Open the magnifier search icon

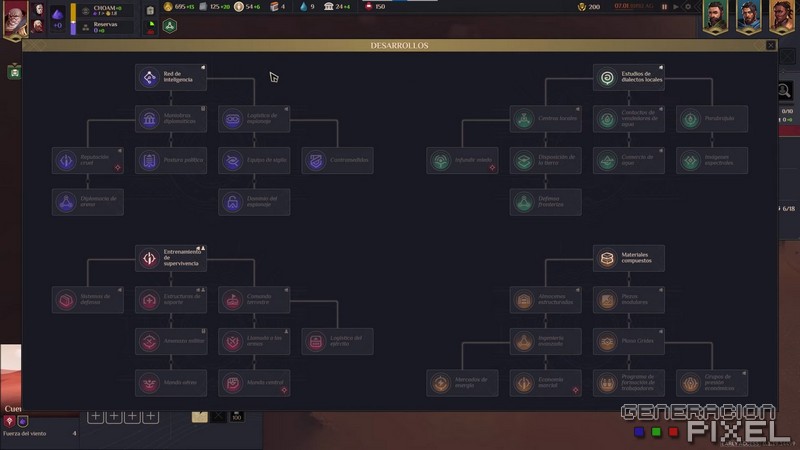point(784,91)
